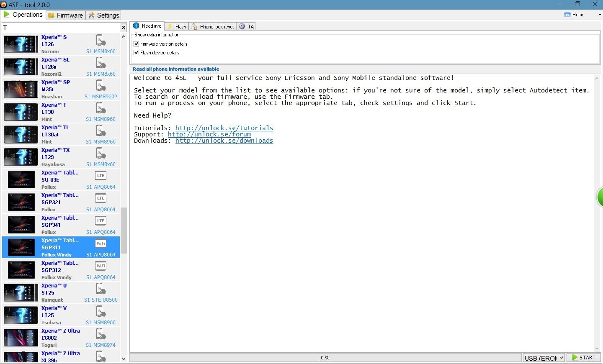Click the phone icon for Xperia TL LT30at
The width and height of the screenshot is (603, 364).
[101, 131]
